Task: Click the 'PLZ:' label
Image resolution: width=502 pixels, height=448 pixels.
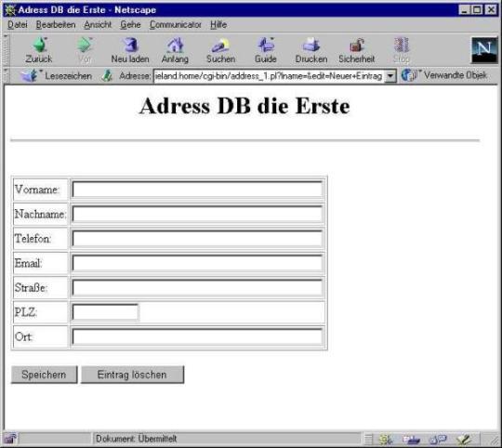Action: 26,312
